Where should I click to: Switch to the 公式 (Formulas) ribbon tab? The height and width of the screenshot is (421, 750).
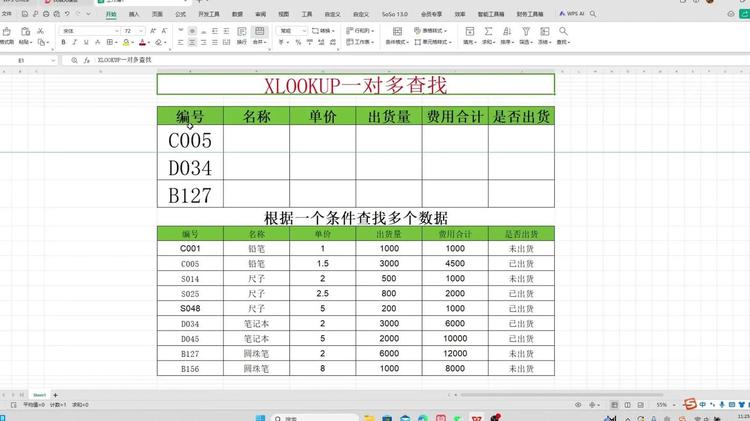pos(180,14)
